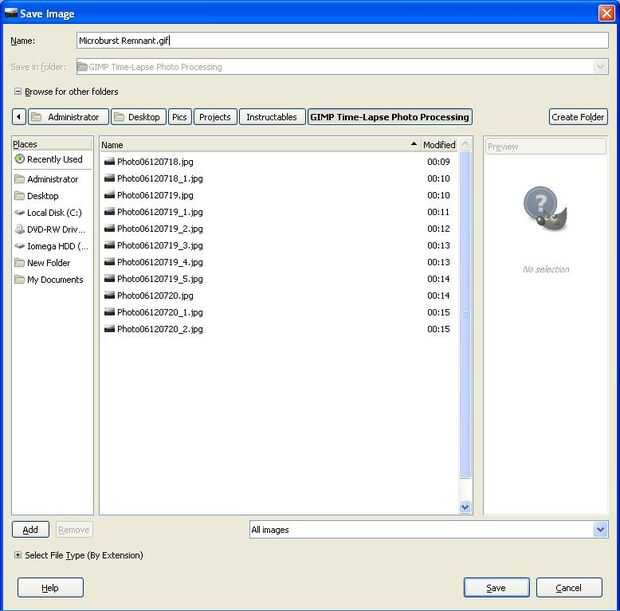Click Recently Used clock icon
Screen dimensions: 620x611
(19, 159)
